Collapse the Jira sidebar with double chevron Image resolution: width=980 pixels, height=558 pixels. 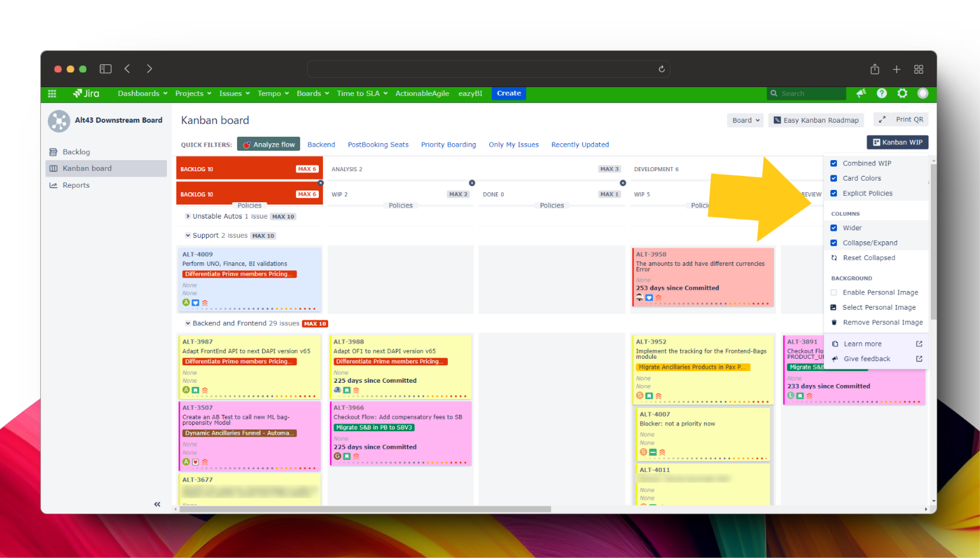pyautogui.click(x=157, y=504)
